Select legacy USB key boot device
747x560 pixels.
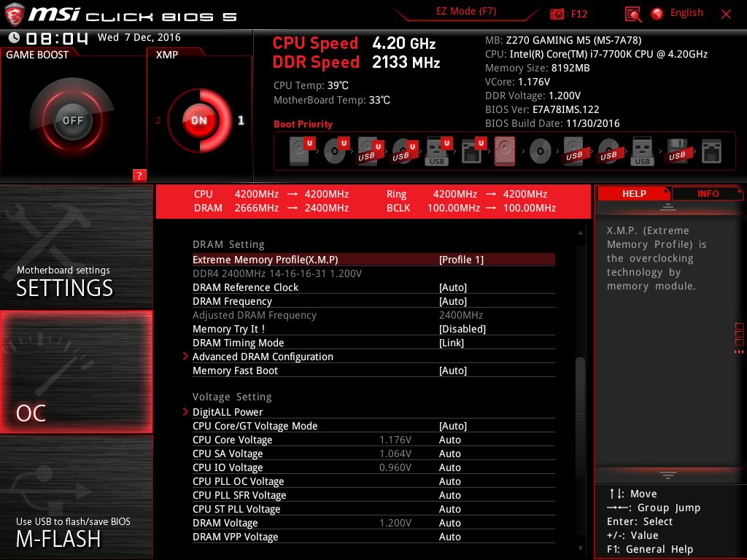point(643,151)
